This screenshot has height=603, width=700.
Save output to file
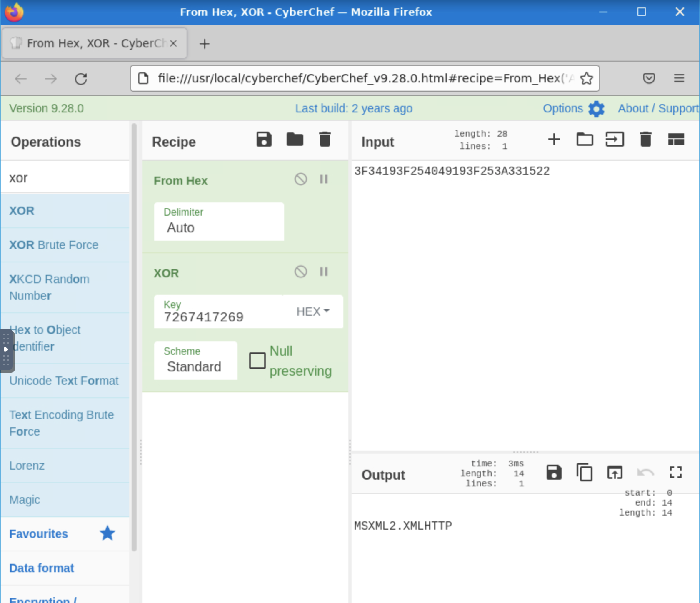point(554,473)
